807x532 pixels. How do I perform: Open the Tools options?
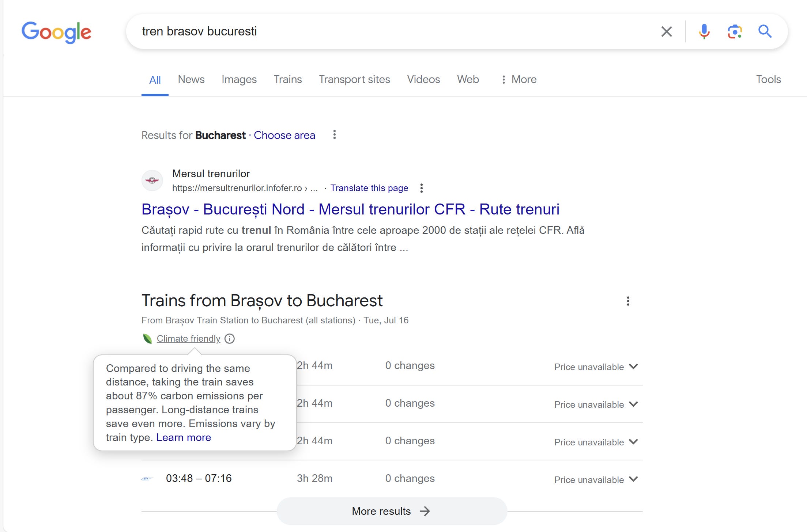pyautogui.click(x=768, y=79)
